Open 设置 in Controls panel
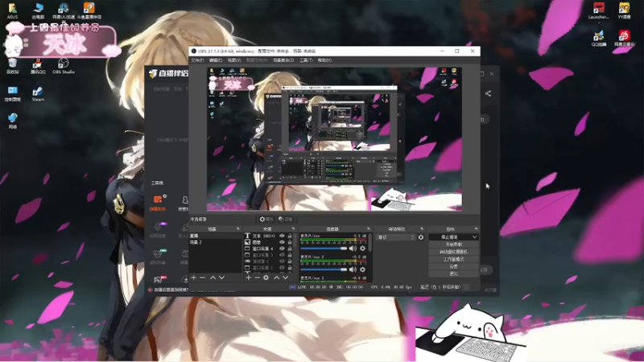The height and width of the screenshot is (362, 644). pos(453,267)
